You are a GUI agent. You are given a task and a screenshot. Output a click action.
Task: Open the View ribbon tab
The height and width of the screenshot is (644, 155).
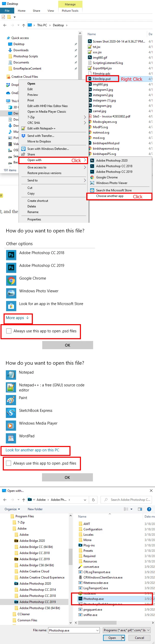pyautogui.click(x=51, y=11)
